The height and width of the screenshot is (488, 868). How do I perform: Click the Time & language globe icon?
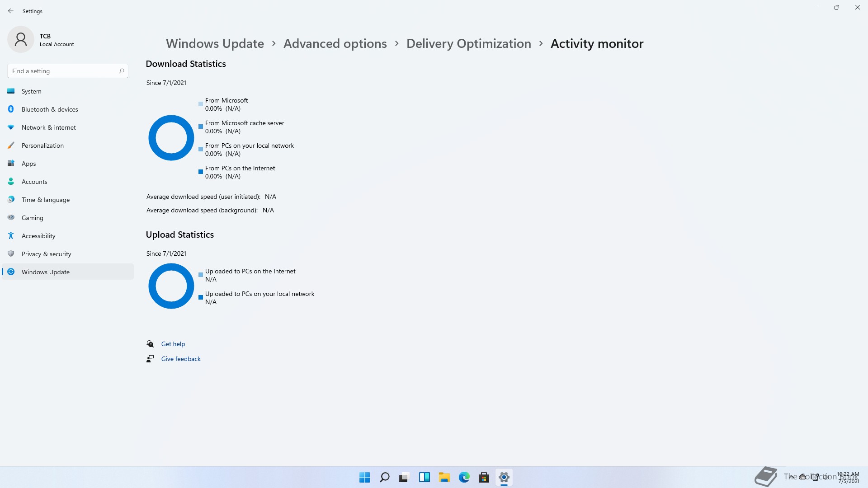tap(11, 199)
